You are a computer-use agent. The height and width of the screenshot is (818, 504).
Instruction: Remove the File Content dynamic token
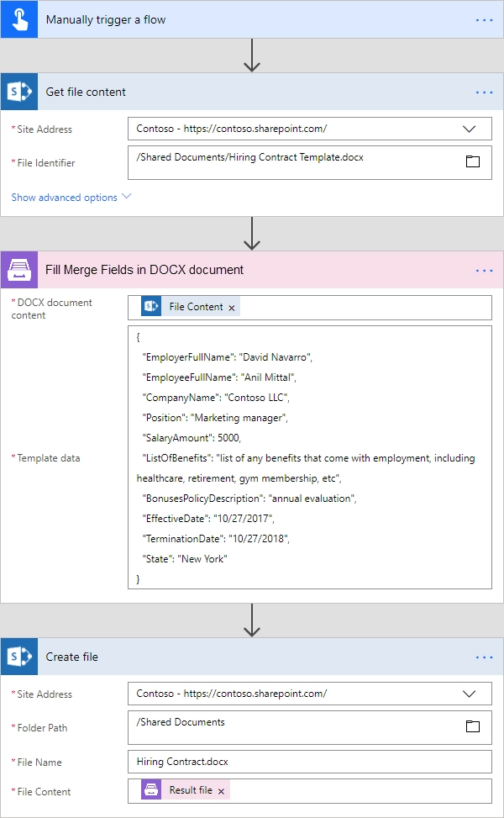[x=231, y=308]
